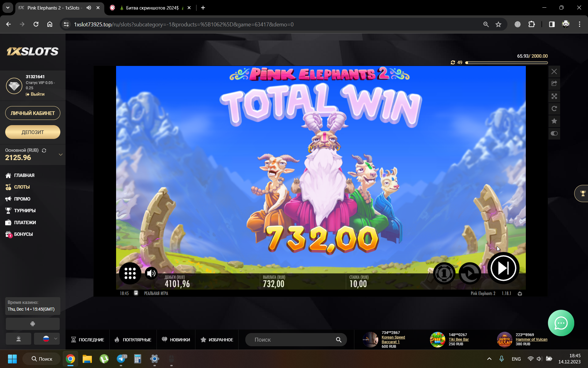Open the browser tab search dropdown
Viewport: 588px width, 368px height.
(x=8, y=8)
